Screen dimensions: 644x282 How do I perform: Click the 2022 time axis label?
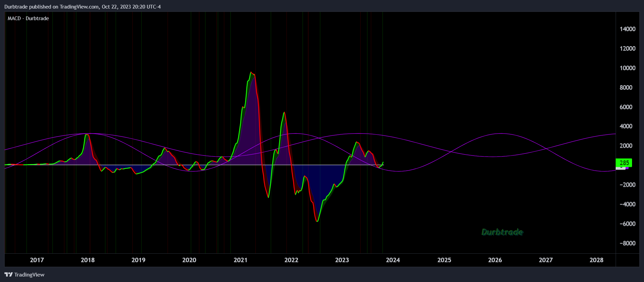coord(291,260)
